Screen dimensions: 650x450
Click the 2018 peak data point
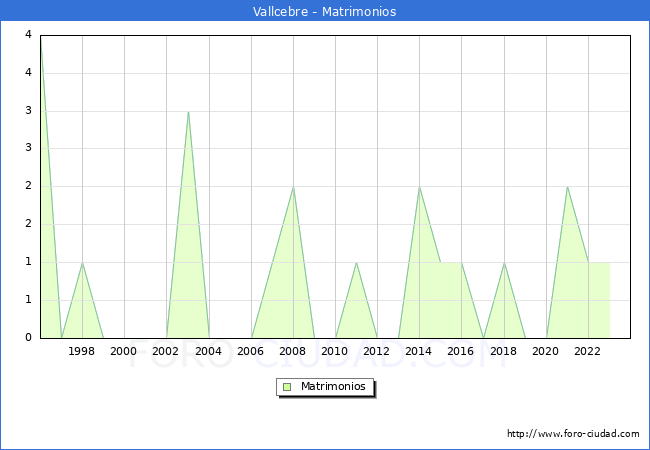(504, 263)
